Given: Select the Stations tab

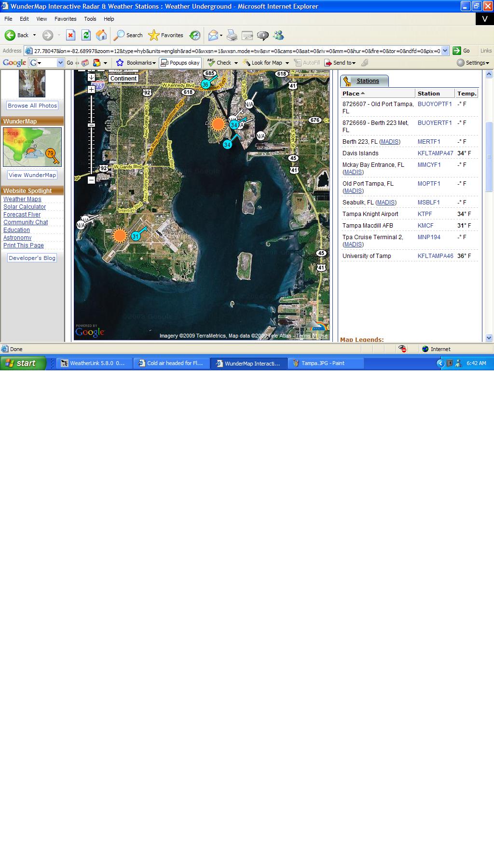Looking at the screenshot, I should pyautogui.click(x=367, y=81).
